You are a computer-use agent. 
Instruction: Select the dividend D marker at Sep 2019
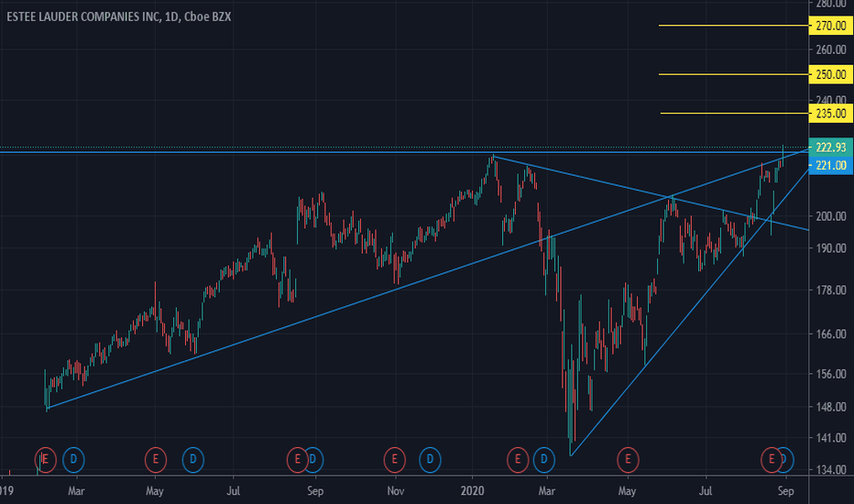313,460
